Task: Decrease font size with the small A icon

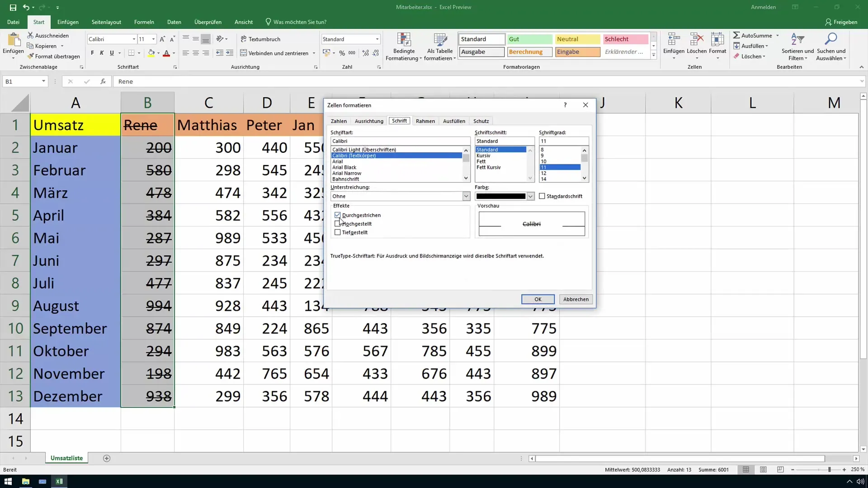Action: 172,39
